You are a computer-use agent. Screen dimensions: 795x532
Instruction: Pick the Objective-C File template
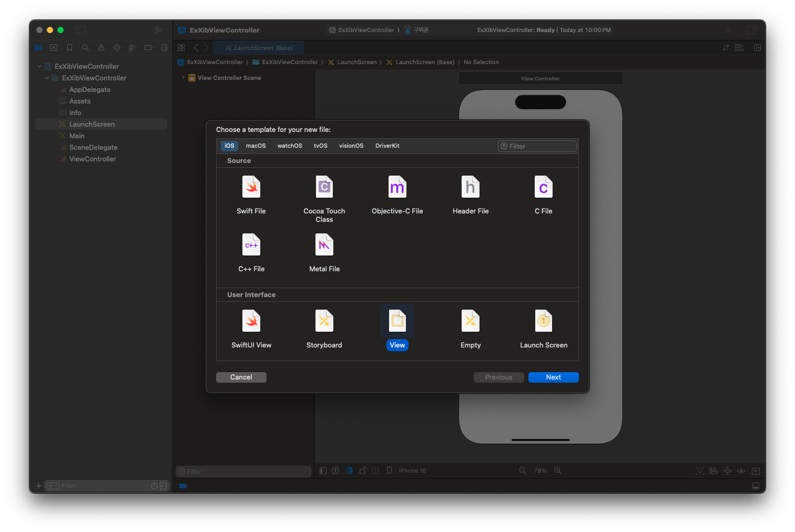[x=397, y=195]
